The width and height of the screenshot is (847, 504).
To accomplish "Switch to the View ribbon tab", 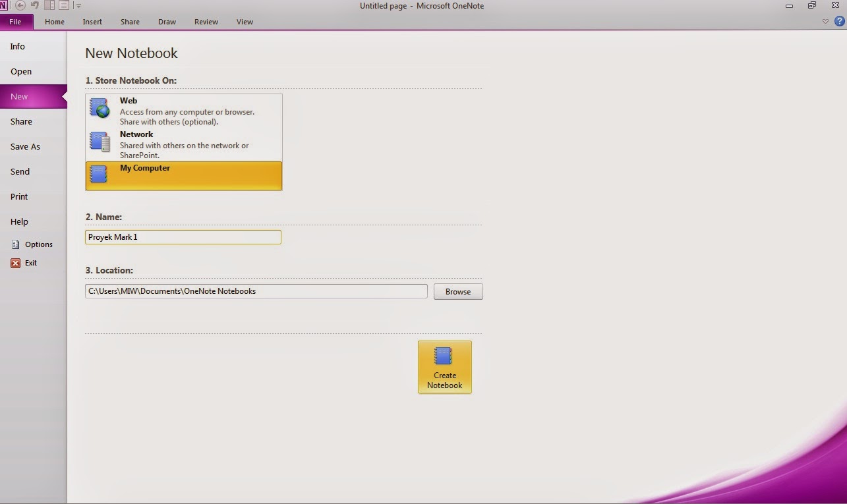I will point(245,22).
